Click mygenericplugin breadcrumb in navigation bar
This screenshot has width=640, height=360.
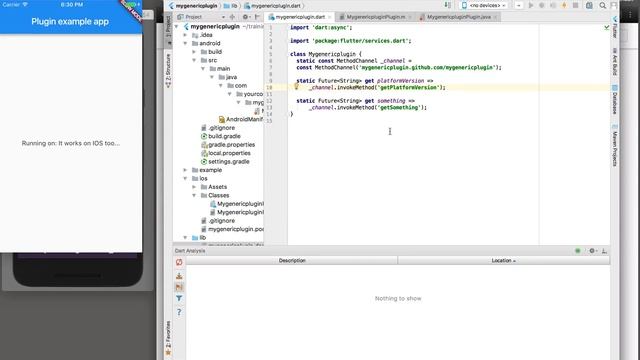click(x=193, y=6)
